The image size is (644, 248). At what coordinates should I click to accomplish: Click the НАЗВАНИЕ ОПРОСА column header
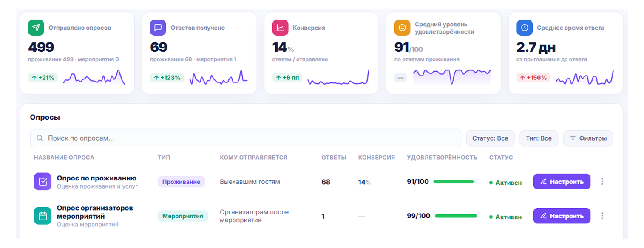(x=64, y=158)
